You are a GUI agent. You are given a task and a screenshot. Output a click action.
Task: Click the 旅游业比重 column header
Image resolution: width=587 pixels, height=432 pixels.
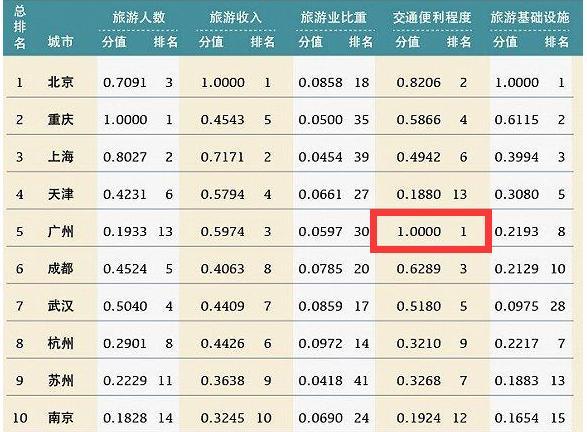pos(334,17)
